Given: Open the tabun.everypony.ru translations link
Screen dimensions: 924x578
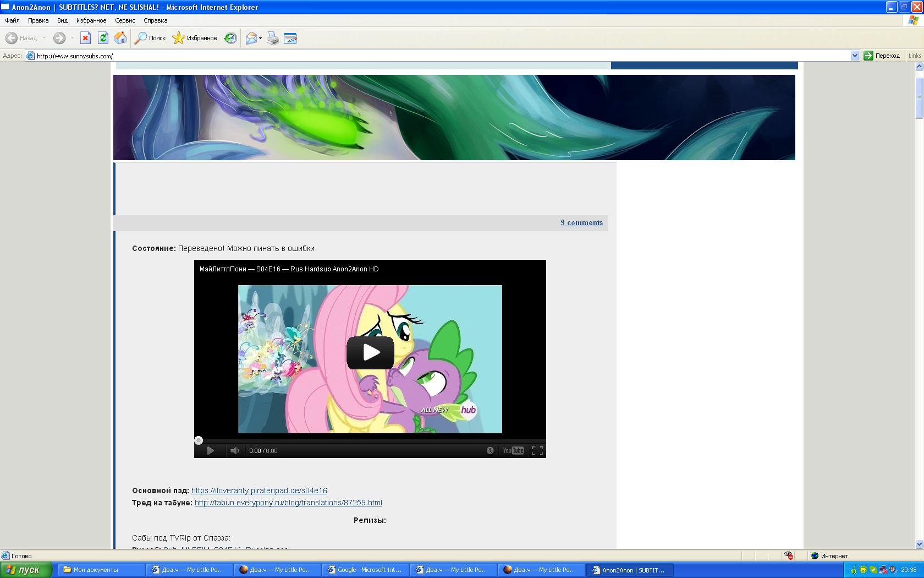Looking at the screenshot, I should [288, 503].
